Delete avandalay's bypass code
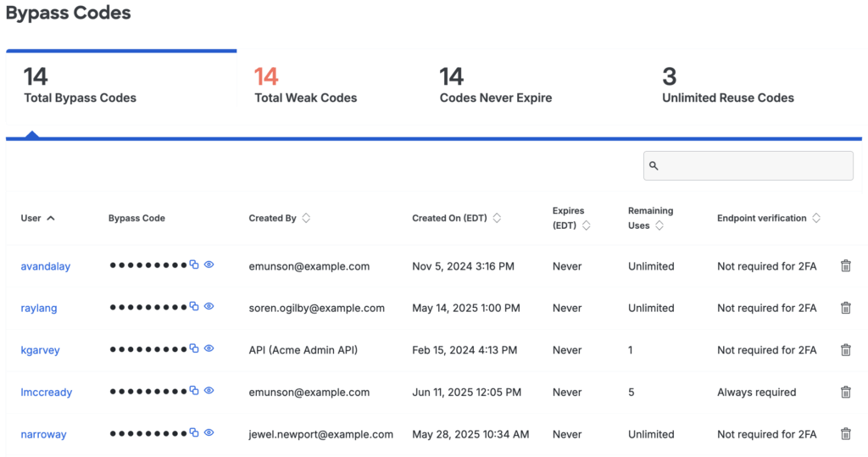This screenshot has height=457, width=868. [x=845, y=266]
